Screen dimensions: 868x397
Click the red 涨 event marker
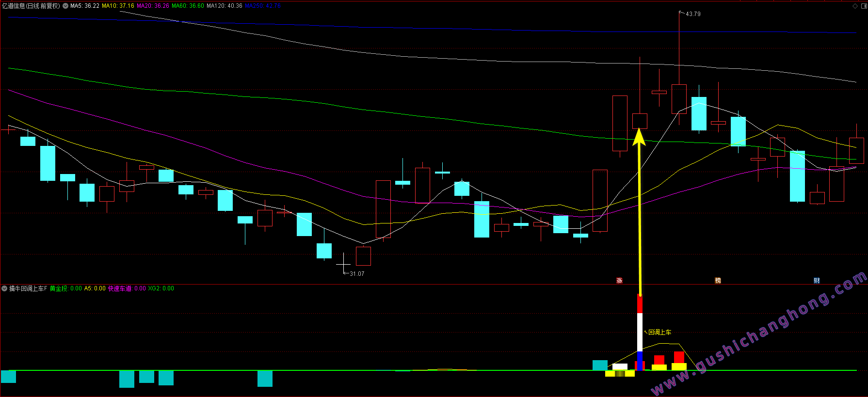pos(619,281)
